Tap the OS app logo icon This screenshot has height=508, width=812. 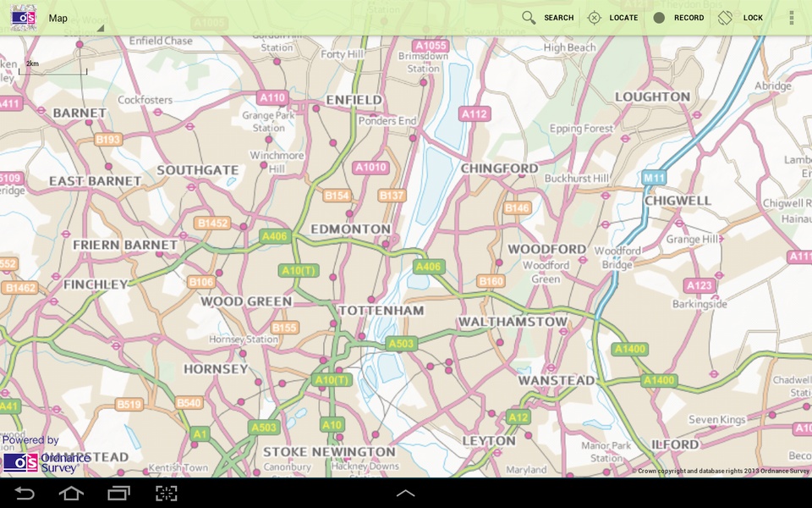click(24, 18)
